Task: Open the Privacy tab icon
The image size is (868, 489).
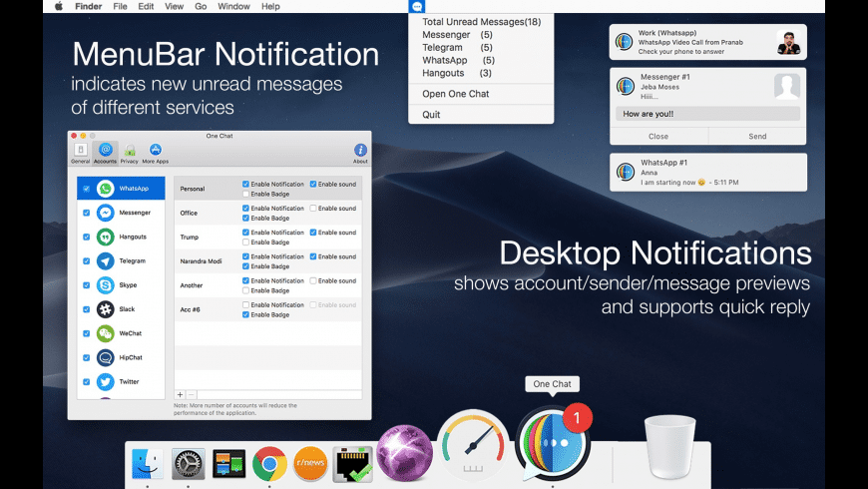Action: 130,151
